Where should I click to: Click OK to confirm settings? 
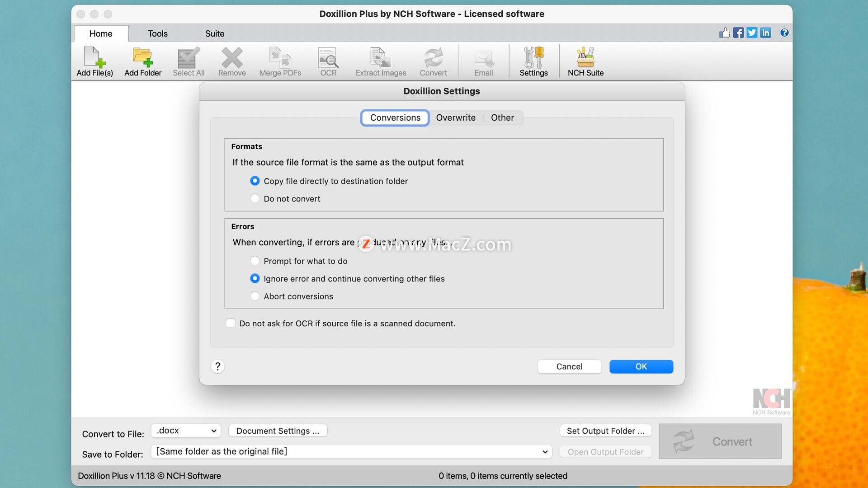pos(641,366)
